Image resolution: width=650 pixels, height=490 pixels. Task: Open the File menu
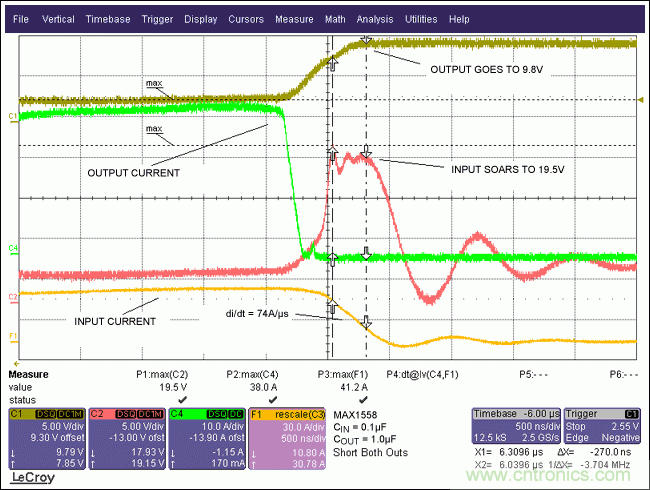coord(22,19)
